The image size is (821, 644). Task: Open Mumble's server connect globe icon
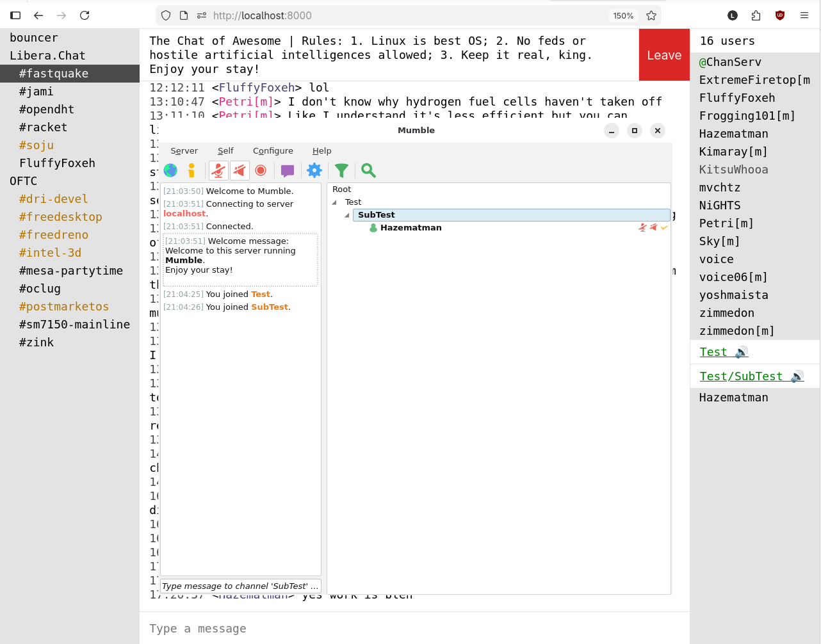pyautogui.click(x=170, y=170)
